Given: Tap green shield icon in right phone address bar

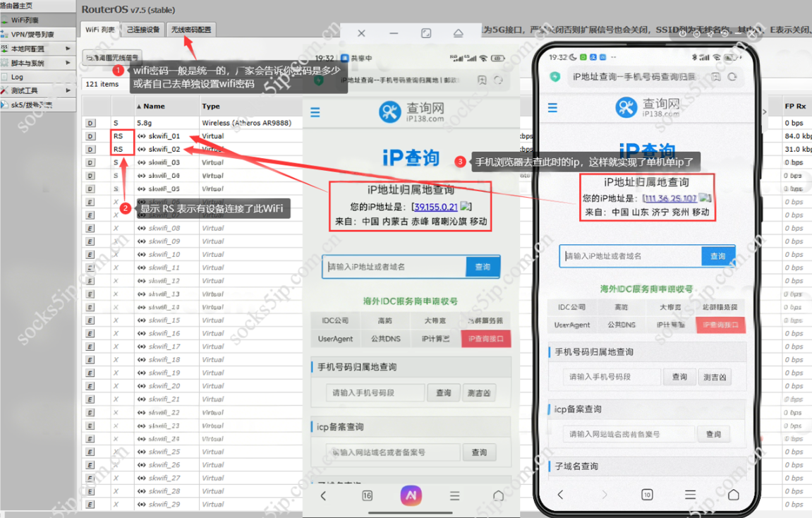Looking at the screenshot, I should tap(555, 77).
